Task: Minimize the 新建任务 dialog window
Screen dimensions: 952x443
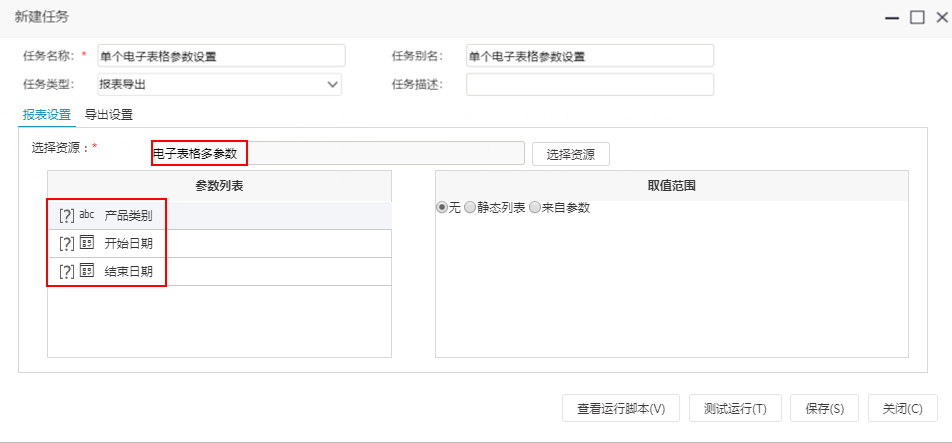Action: point(892,18)
